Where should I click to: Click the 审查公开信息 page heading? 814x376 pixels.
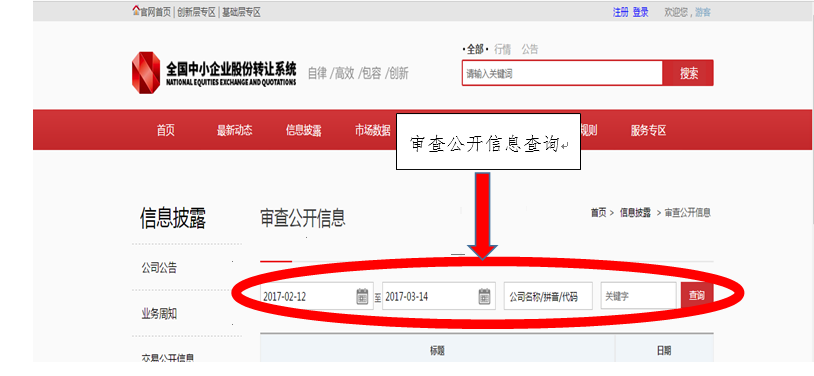303,218
